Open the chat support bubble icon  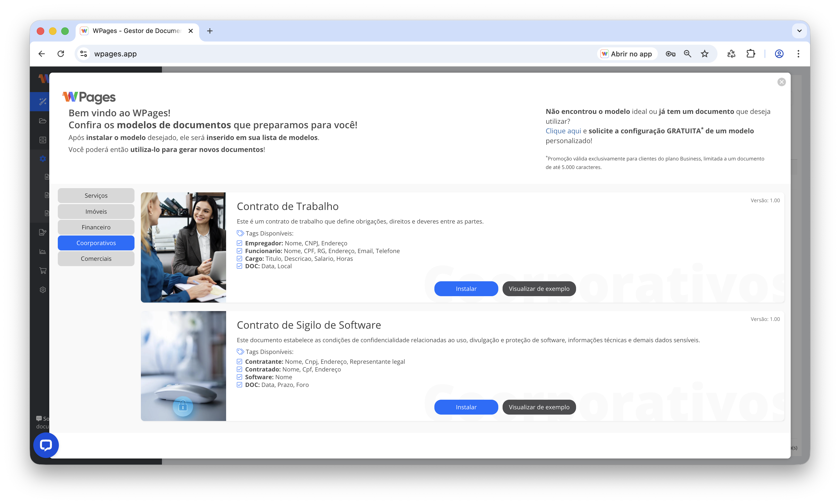click(x=46, y=445)
